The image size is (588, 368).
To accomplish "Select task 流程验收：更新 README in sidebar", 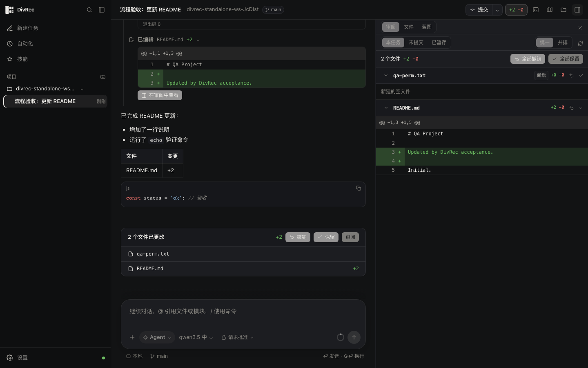I will point(55,101).
